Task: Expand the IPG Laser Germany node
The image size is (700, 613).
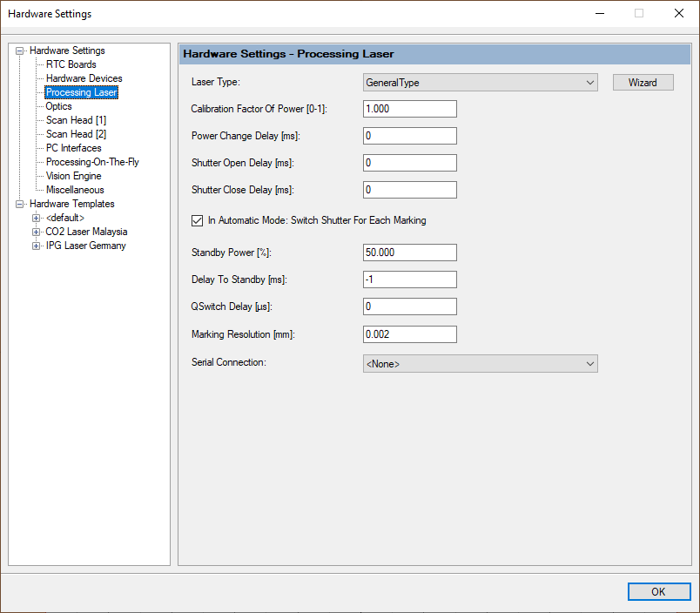Action: pyautogui.click(x=37, y=246)
